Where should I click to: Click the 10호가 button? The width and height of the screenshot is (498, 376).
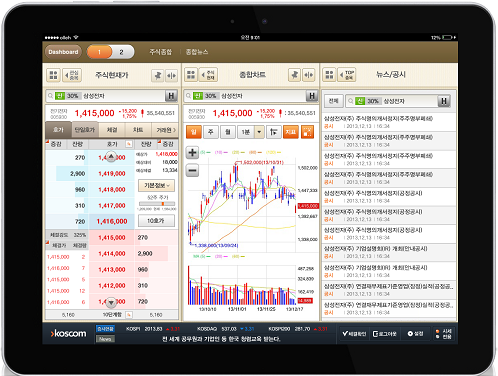pos(156,221)
